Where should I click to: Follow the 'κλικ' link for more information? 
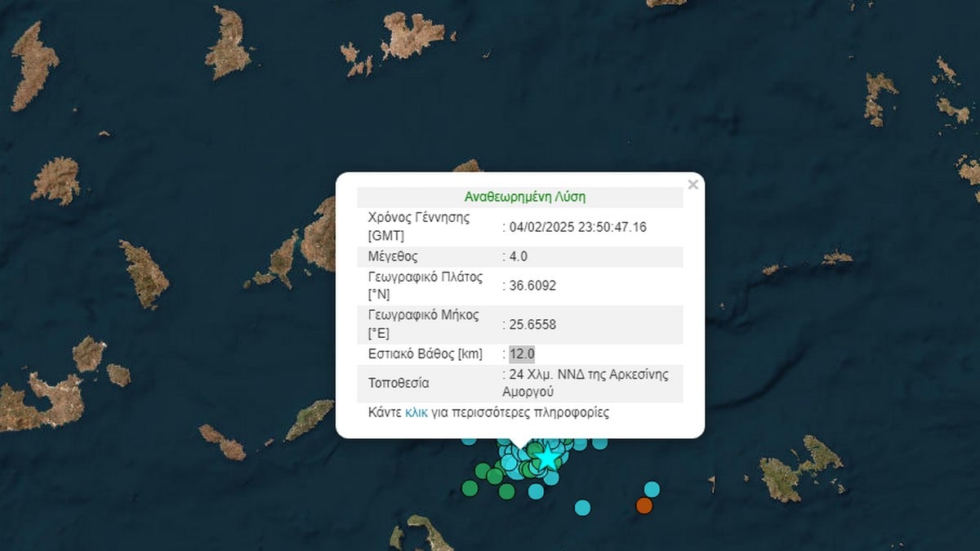[x=416, y=413]
